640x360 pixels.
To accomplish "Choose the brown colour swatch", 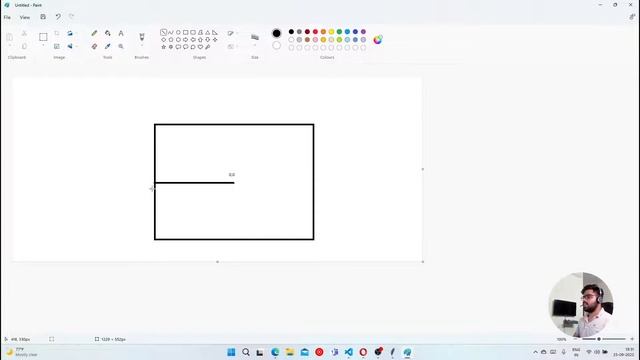I will pos(307,40).
